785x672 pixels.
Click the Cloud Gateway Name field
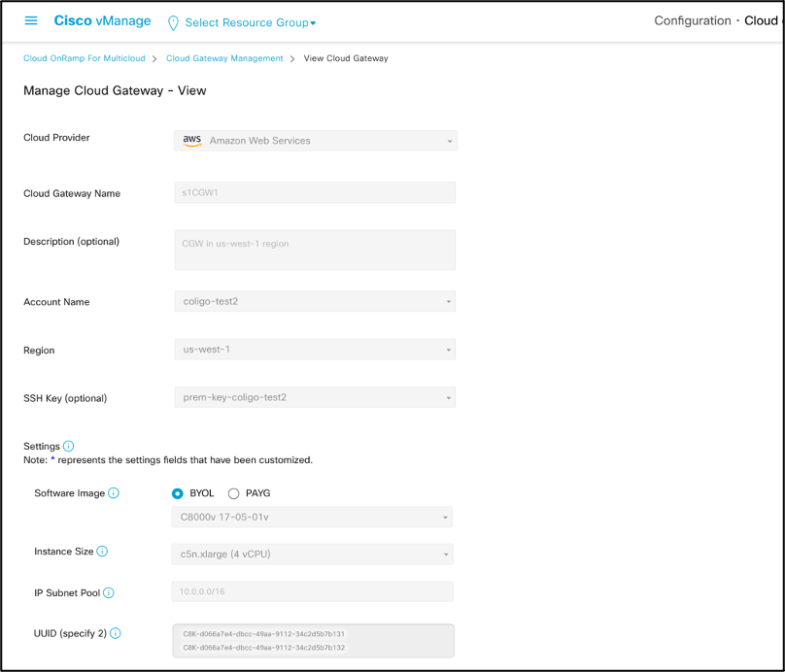314,192
